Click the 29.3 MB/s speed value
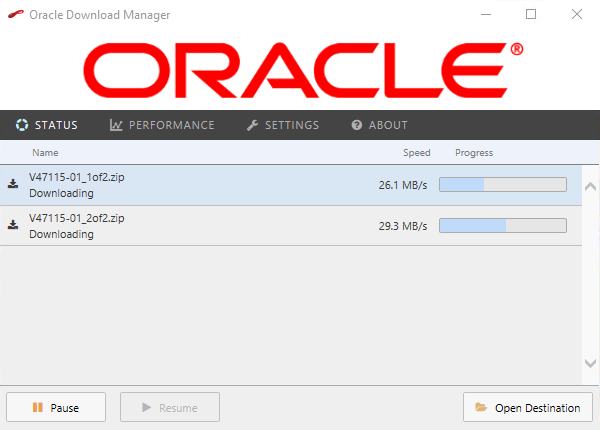The width and height of the screenshot is (600, 430). [x=403, y=226]
